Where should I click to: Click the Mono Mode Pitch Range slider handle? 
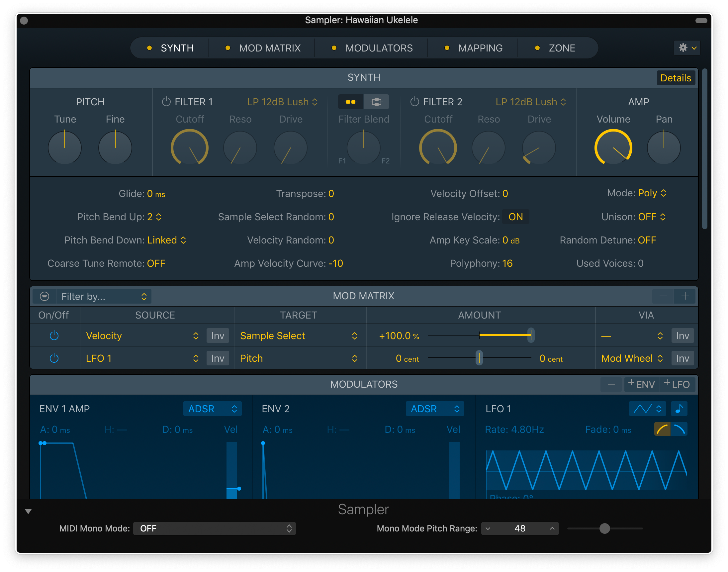click(x=604, y=528)
